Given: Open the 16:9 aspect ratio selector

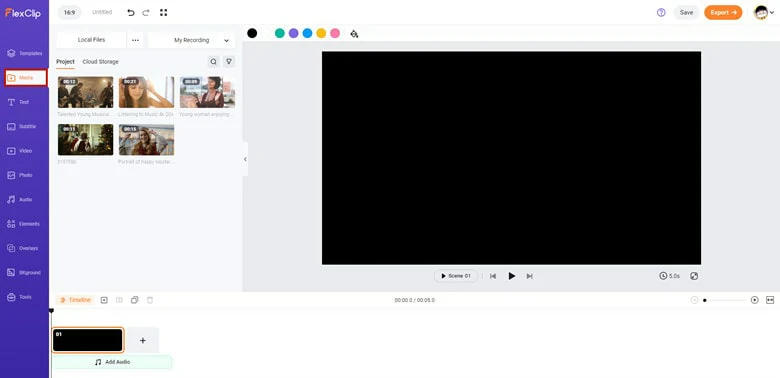Looking at the screenshot, I should coord(69,12).
